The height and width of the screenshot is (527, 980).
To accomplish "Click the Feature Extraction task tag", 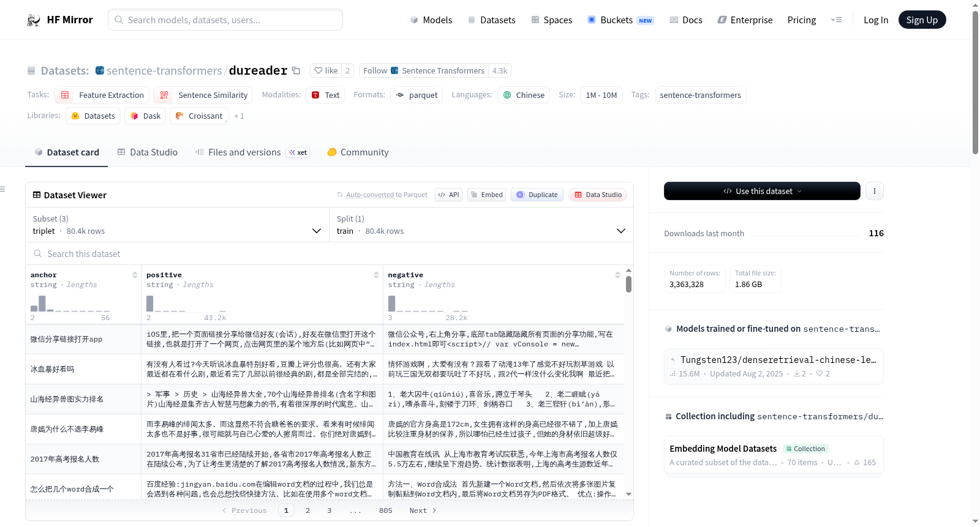I will click(102, 95).
